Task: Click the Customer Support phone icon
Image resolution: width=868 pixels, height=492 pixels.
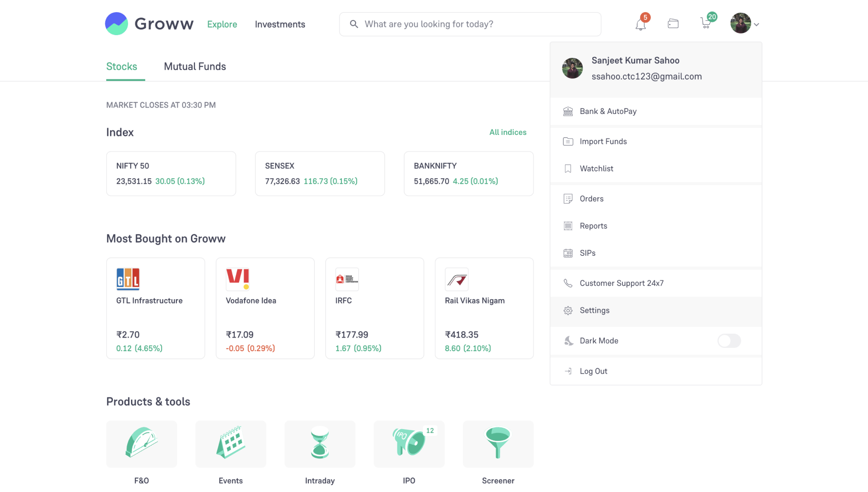Action: 568,283
